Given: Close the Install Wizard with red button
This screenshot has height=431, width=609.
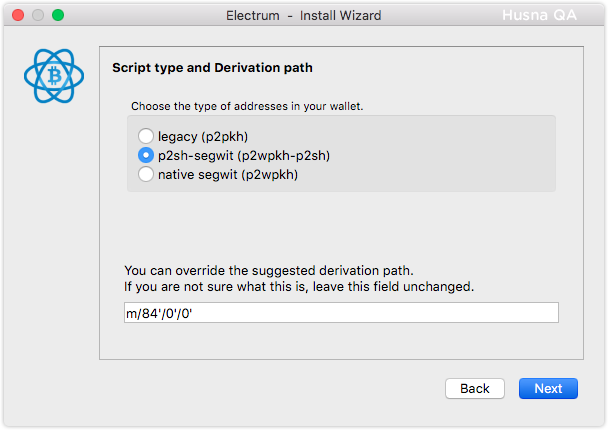Looking at the screenshot, I should 18,15.
